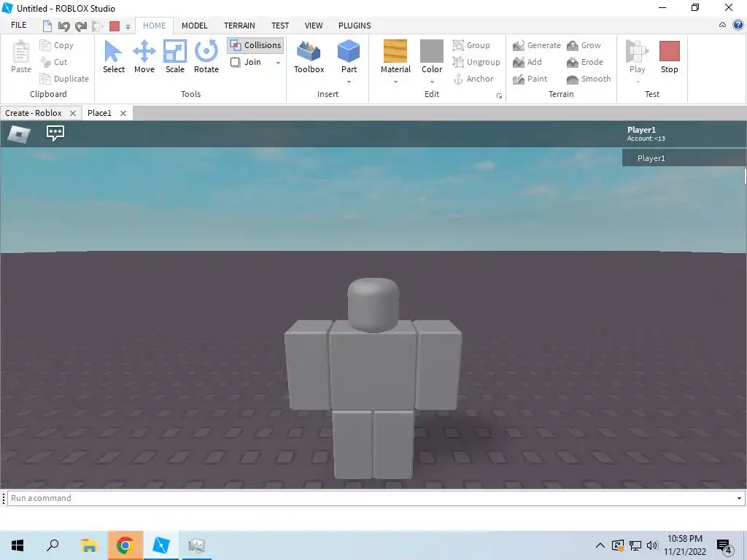Open the Windows Start menu
This screenshot has width=747, height=560.
18,545
